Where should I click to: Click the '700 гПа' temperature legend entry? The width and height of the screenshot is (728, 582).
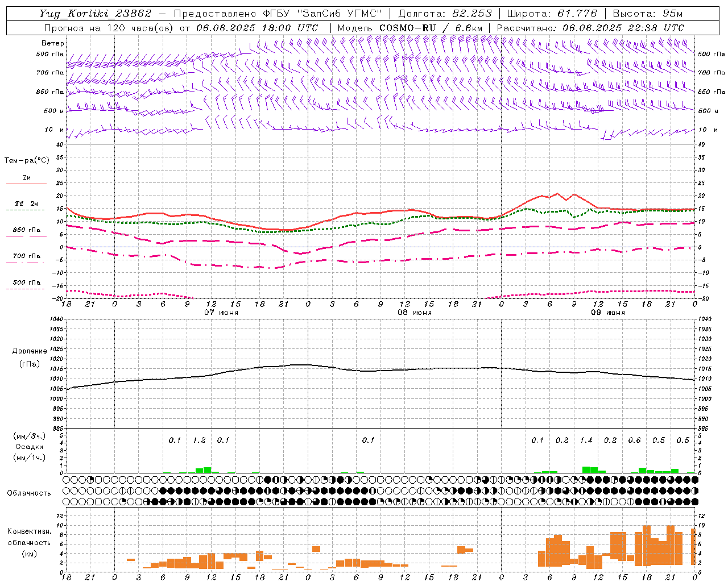coord(27,256)
